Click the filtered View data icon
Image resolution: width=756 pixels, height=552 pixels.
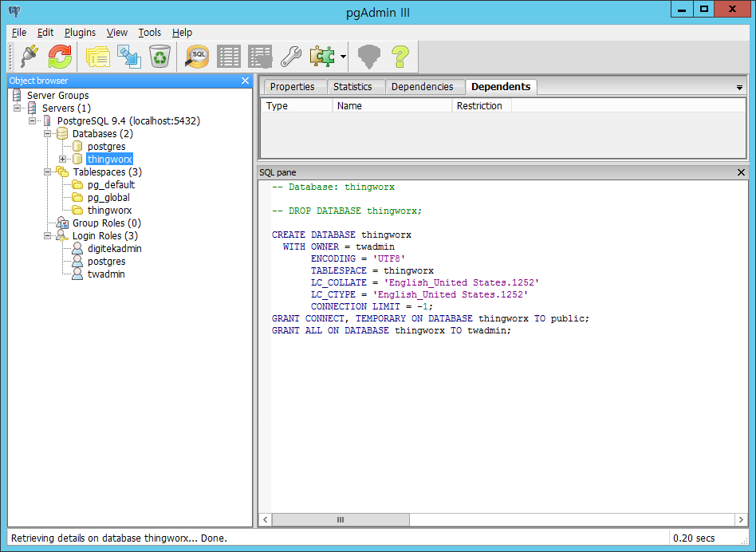(260, 57)
